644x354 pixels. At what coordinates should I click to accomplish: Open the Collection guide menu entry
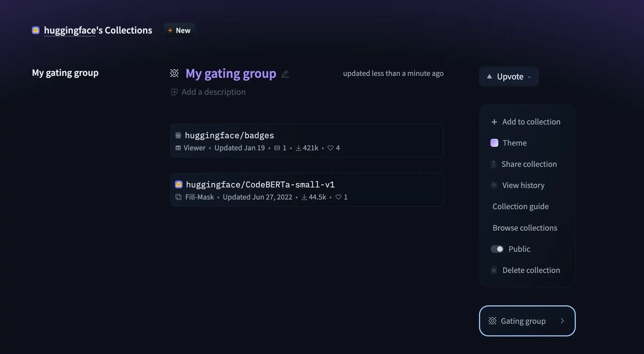point(521,206)
